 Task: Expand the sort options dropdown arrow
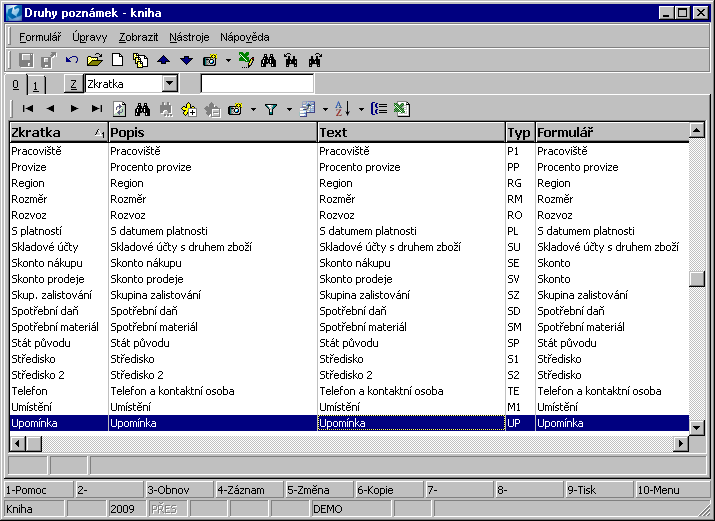click(360, 109)
